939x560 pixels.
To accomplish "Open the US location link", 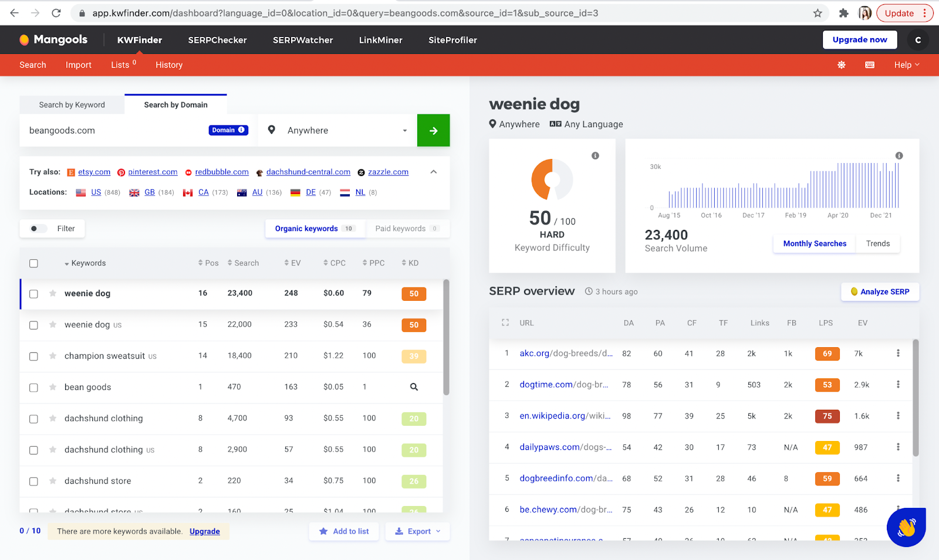I will [x=96, y=192].
